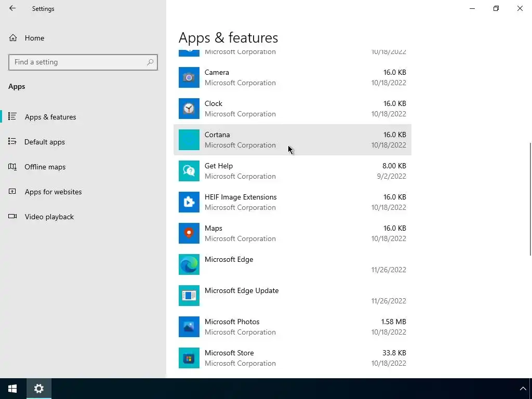The height and width of the screenshot is (399, 532).
Task: Click the search magnifier icon
Action: [150, 62]
